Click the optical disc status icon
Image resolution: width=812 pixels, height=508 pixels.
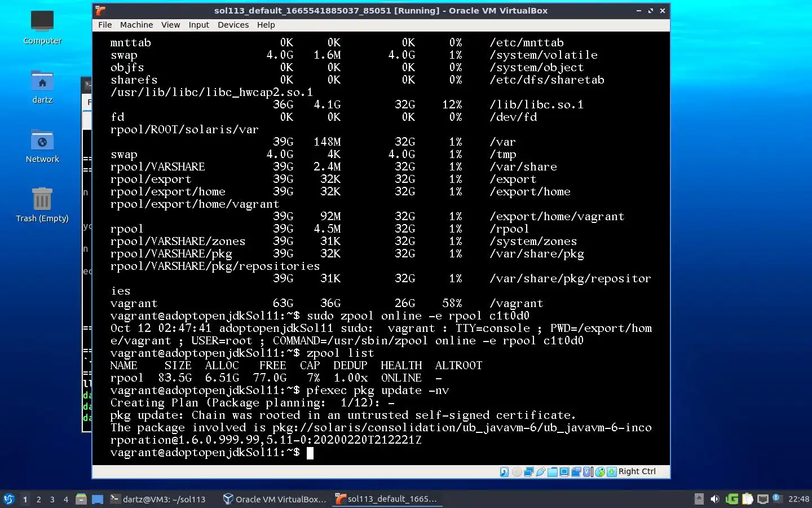coord(517,472)
